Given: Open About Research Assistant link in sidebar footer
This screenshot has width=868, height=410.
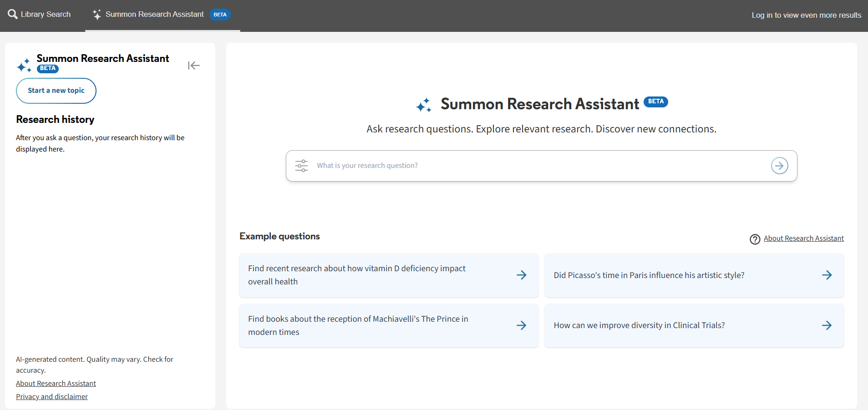Looking at the screenshot, I should [56, 384].
